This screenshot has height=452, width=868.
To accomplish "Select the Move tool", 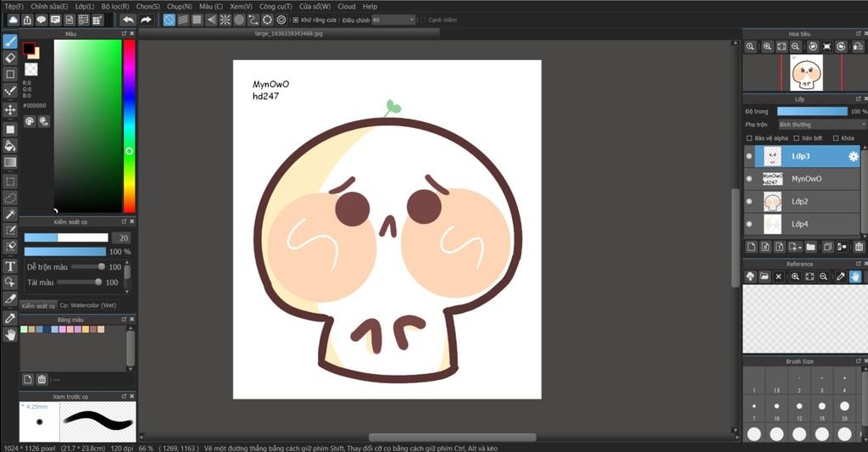I will (10, 109).
